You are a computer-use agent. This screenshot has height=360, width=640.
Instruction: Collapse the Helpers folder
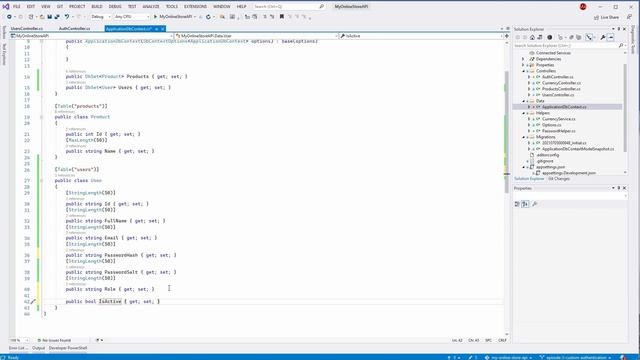tap(524, 113)
